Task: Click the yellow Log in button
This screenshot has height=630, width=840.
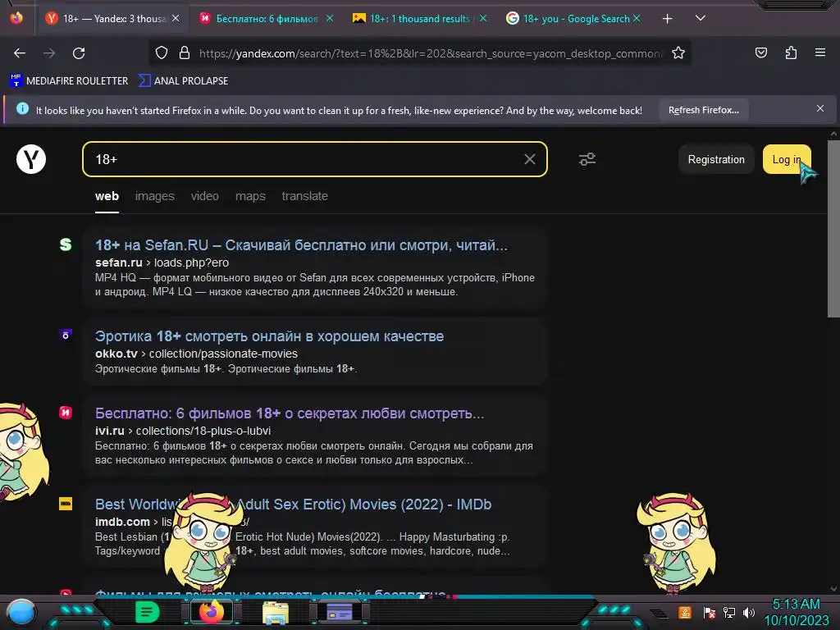Action: click(787, 160)
